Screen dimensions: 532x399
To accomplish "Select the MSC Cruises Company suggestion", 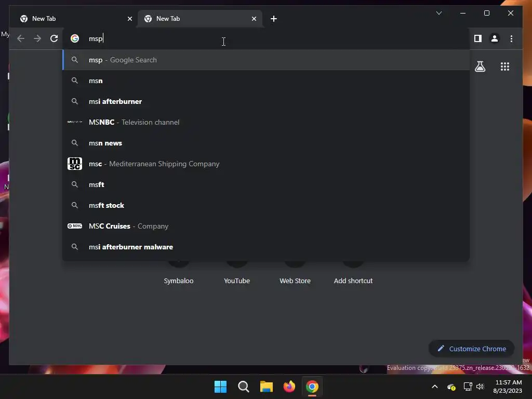I will pos(267,227).
